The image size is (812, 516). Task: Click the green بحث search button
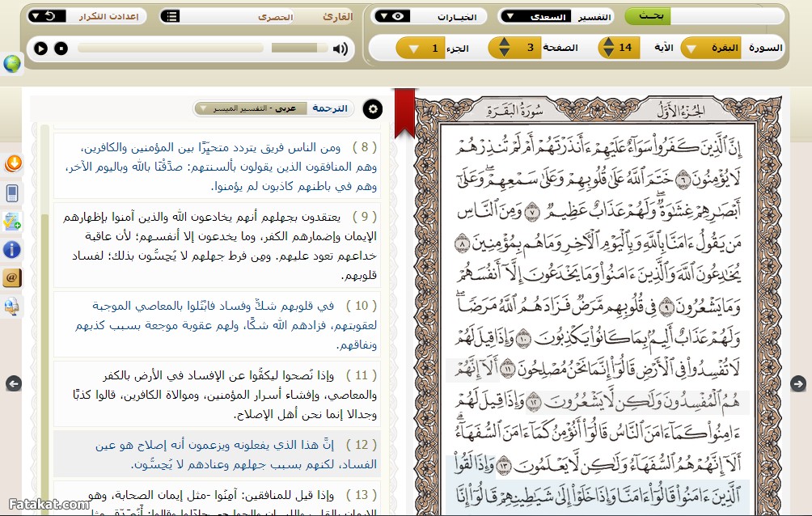point(647,17)
